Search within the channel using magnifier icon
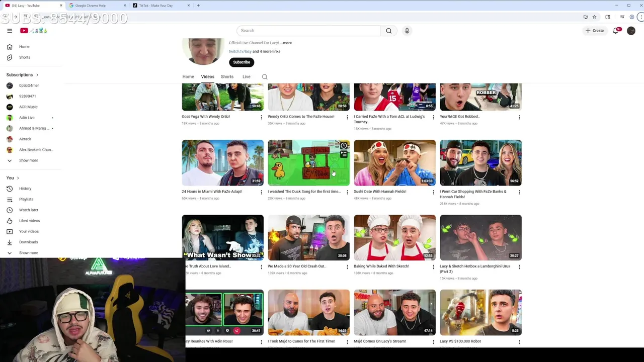 [265, 77]
